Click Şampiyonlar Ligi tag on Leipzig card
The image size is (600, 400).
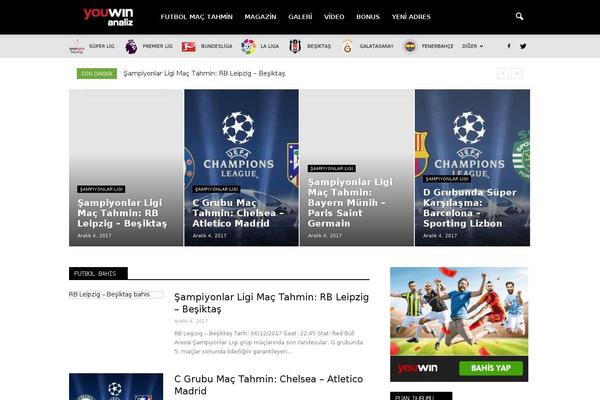click(x=101, y=189)
